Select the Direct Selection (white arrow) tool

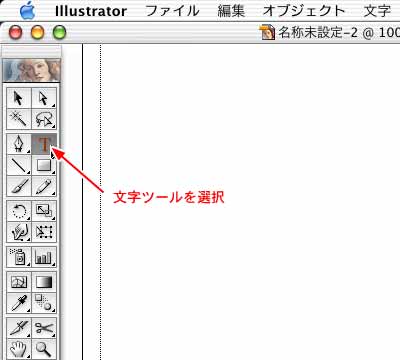point(44,98)
